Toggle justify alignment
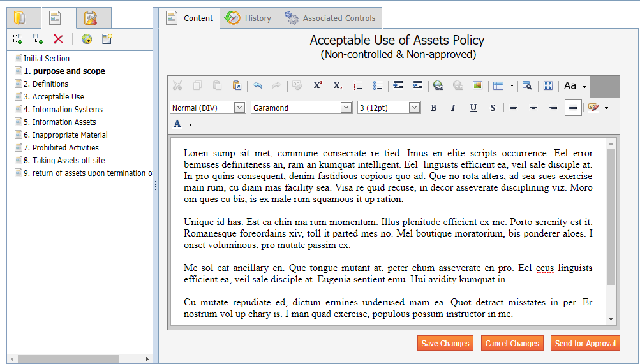 pos(573,108)
